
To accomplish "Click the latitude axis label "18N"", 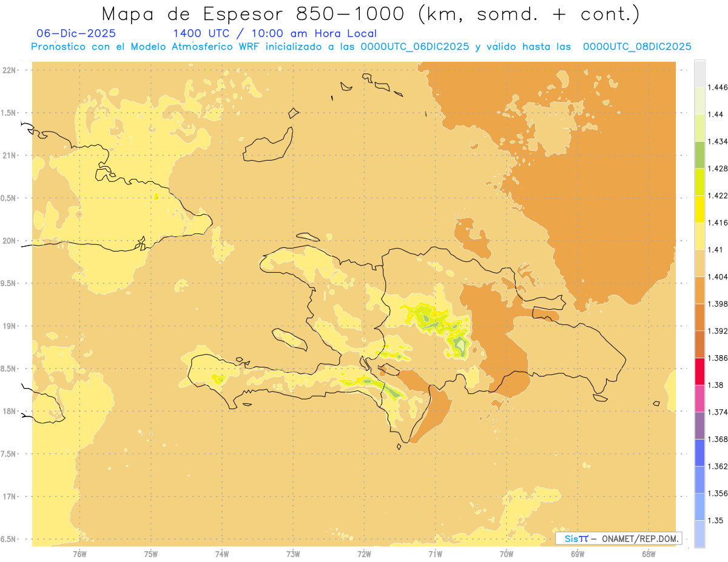I will click(x=9, y=412).
